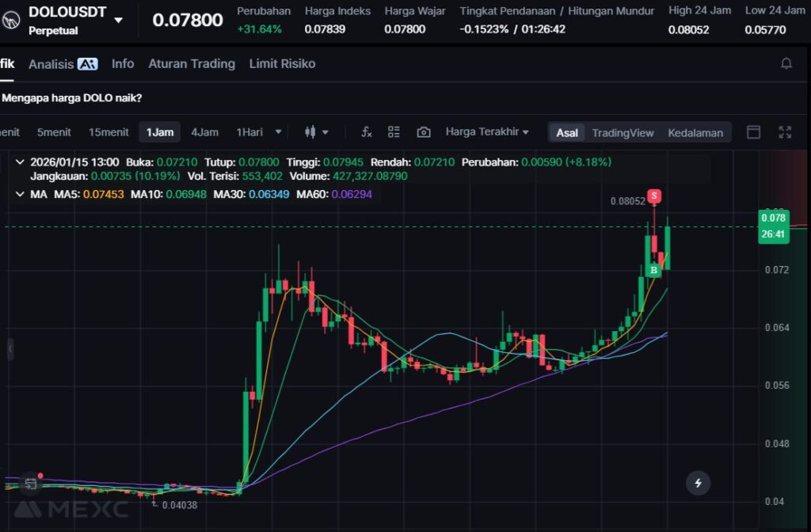Switch chart mode to Kedalaman
Viewport: 811px width, 532px height.
point(695,132)
